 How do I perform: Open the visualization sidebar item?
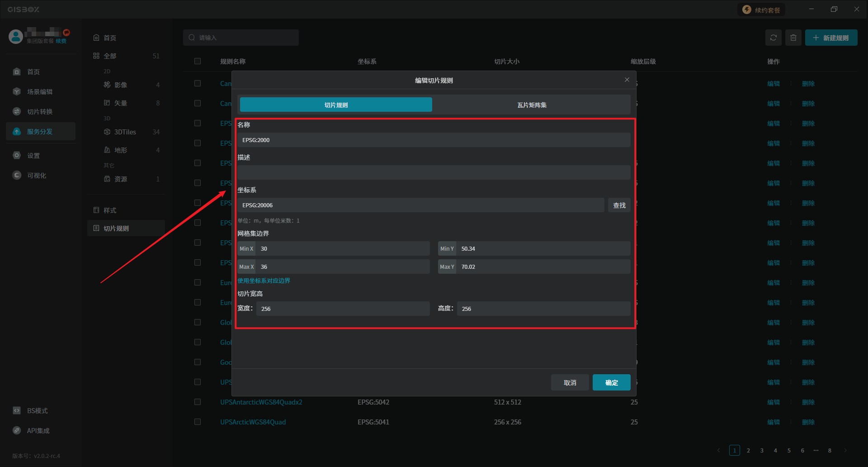click(x=36, y=176)
